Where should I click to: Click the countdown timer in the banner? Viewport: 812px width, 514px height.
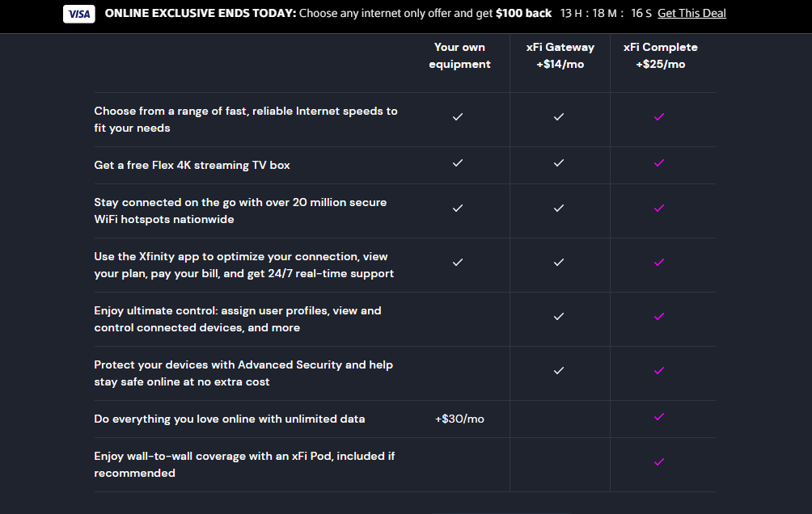[x=606, y=14]
